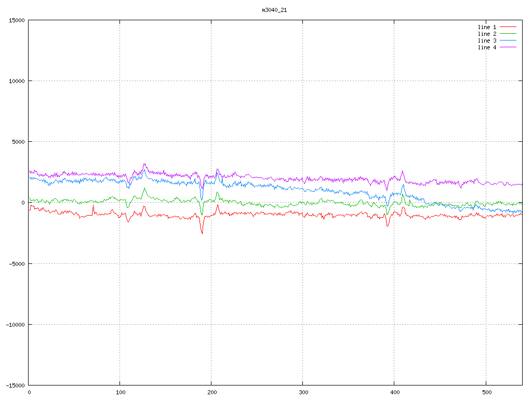
Task: Select the 'line 2' legend label
Action: point(487,34)
